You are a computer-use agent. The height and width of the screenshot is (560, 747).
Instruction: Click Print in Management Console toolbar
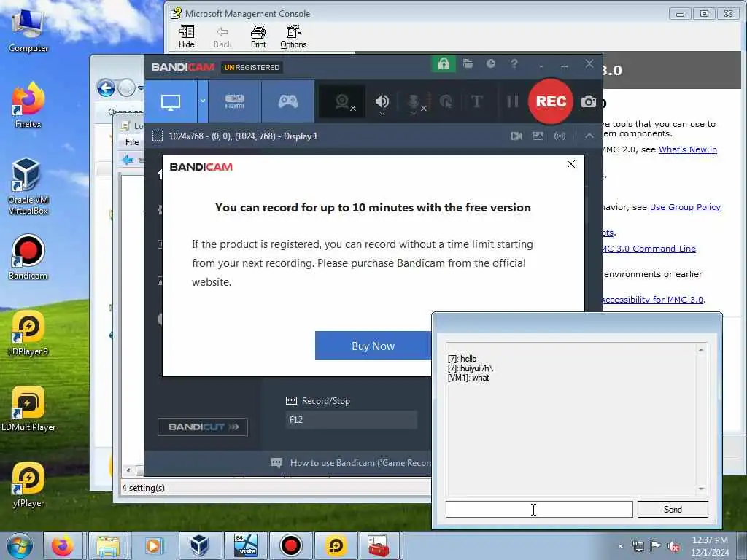click(258, 37)
